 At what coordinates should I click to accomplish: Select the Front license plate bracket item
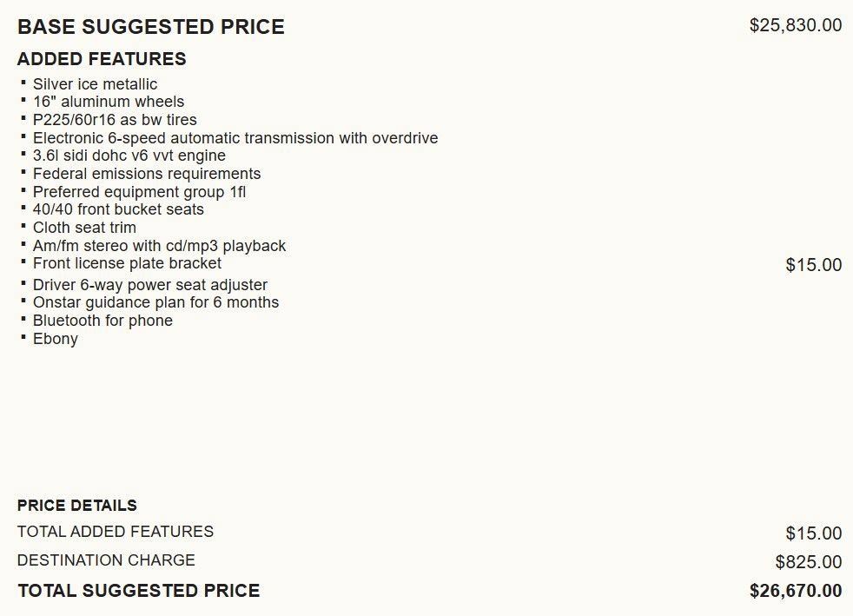coord(128,263)
